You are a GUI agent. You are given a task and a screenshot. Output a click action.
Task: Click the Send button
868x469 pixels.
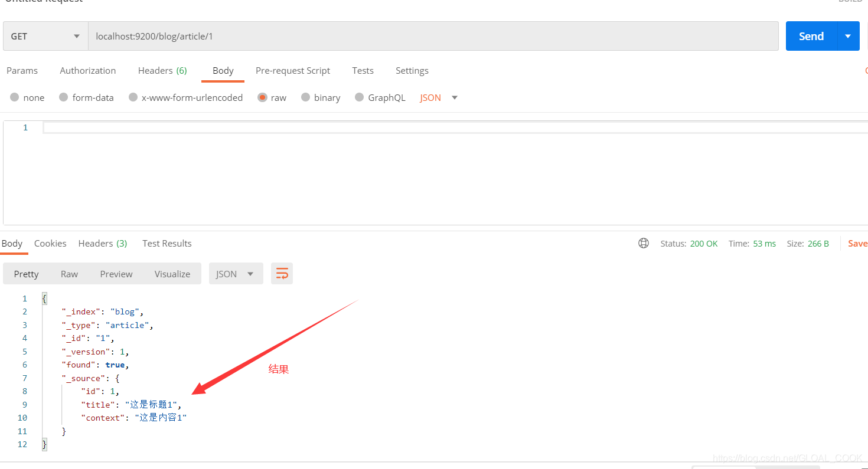pos(811,36)
